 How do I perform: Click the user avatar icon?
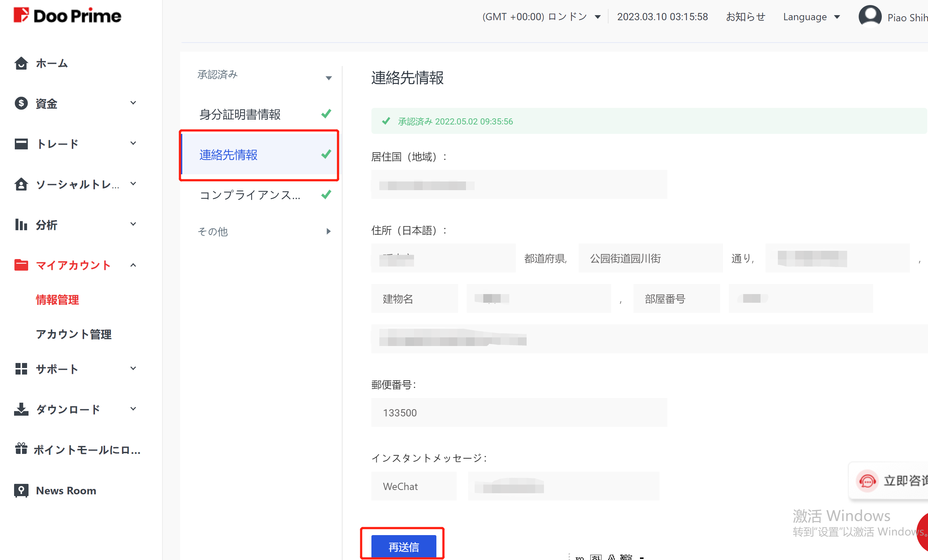pyautogui.click(x=870, y=17)
